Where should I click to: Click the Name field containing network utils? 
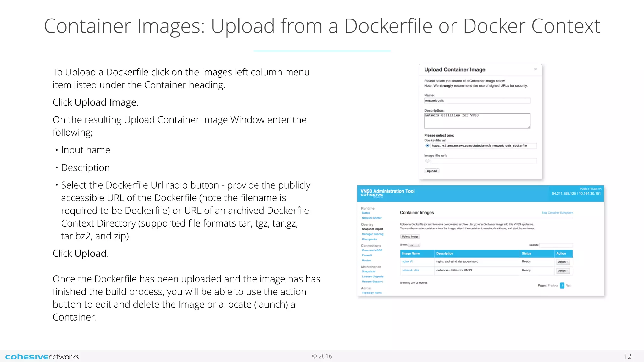point(477,101)
